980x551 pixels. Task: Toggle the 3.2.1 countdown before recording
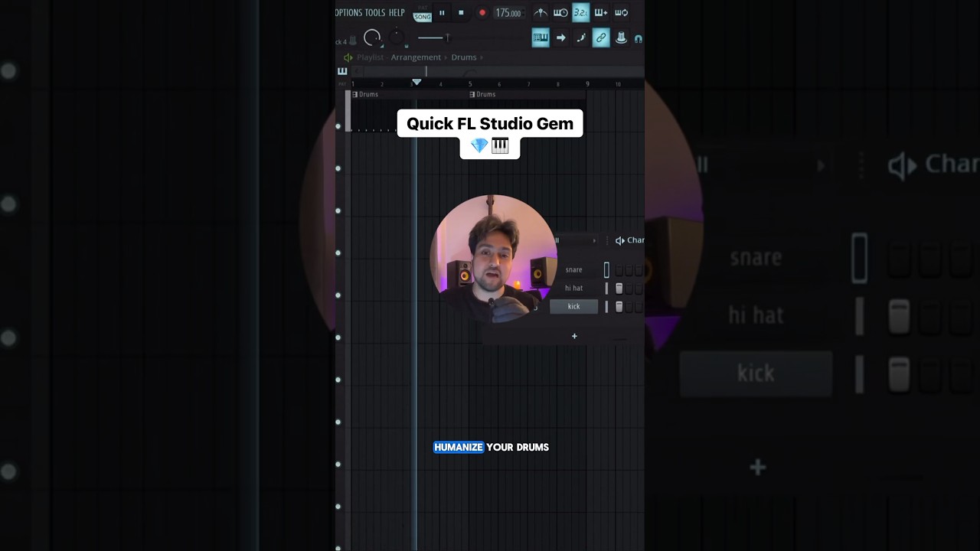[x=580, y=13]
